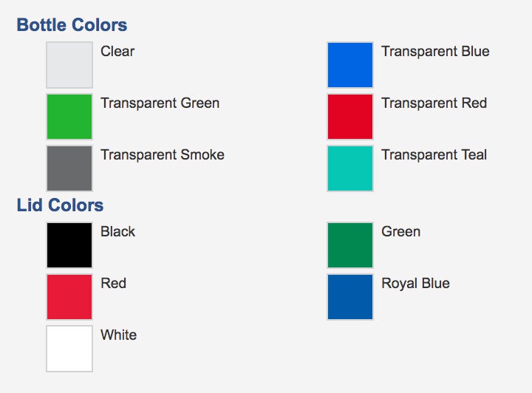Viewport: 532px width, 393px height.
Task: Select the Clear bottle color swatch
Action: click(x=69, y=65)
